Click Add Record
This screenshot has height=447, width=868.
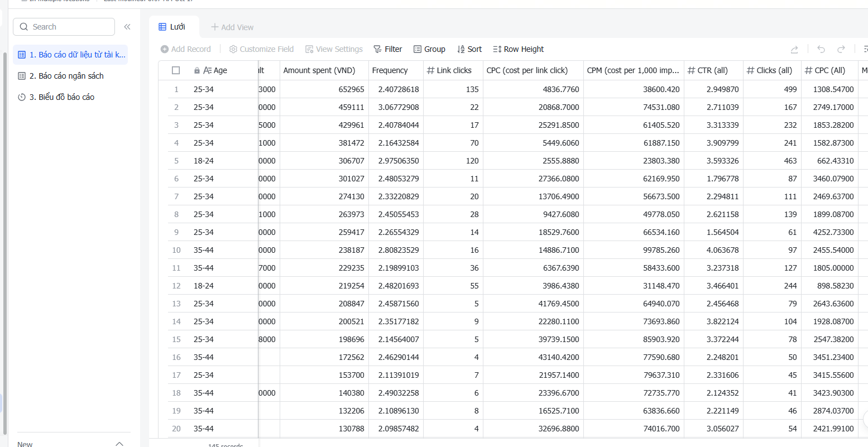click(186, 49)
